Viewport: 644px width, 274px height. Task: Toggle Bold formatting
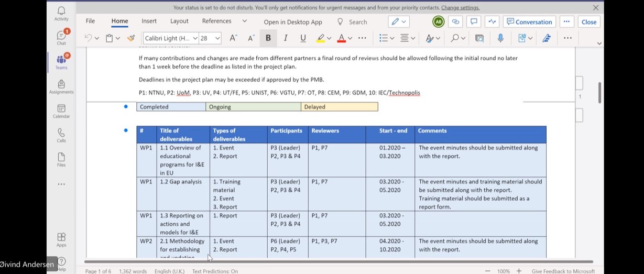(x=268, y=38)
